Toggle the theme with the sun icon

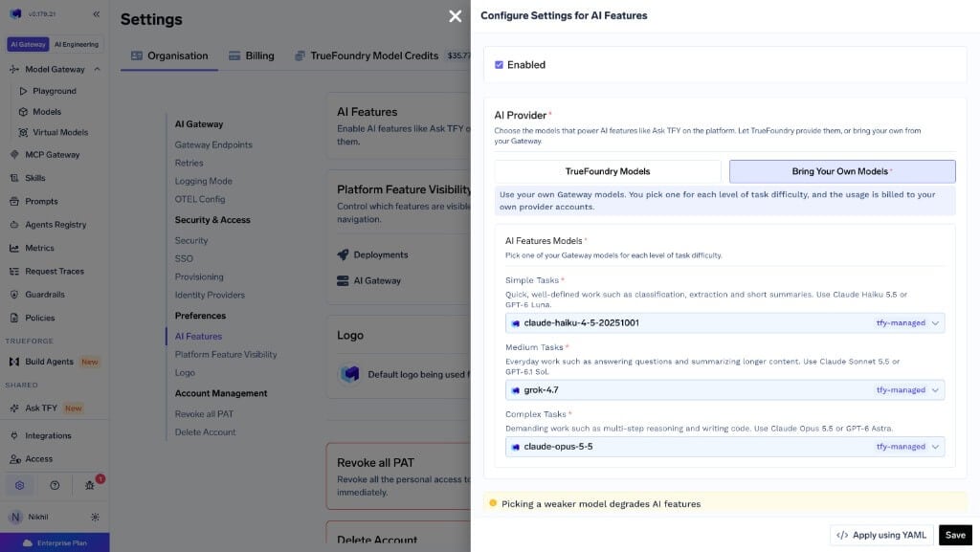[95, 517]
